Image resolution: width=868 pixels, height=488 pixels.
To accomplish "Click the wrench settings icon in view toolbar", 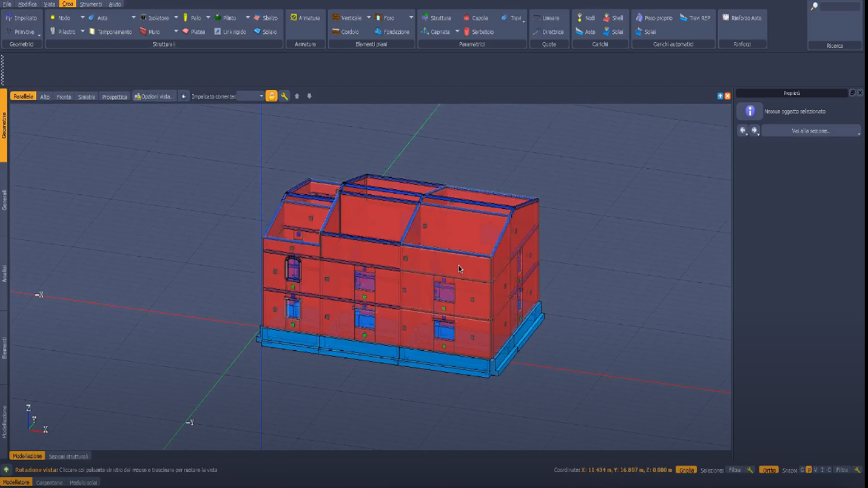I will click(x=284, y=96).
